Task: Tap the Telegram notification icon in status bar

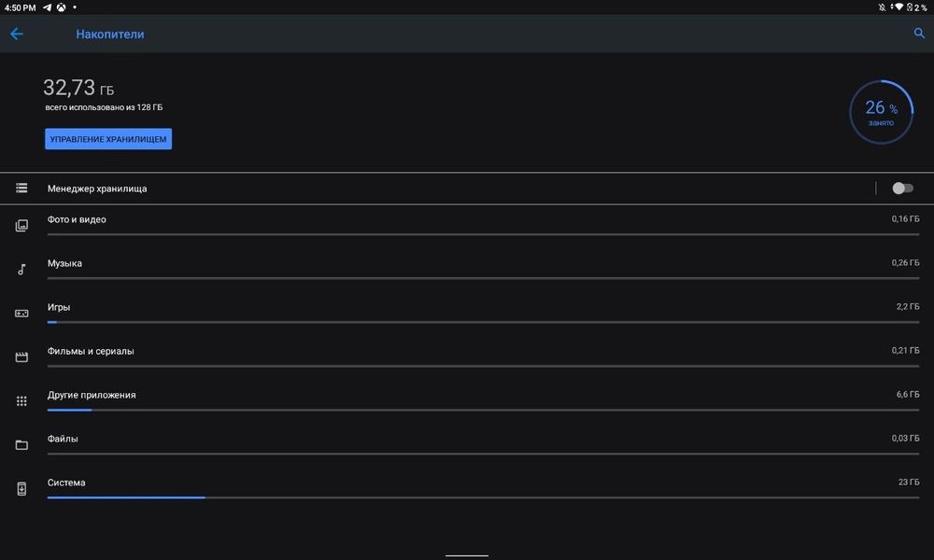Action: 47,7
